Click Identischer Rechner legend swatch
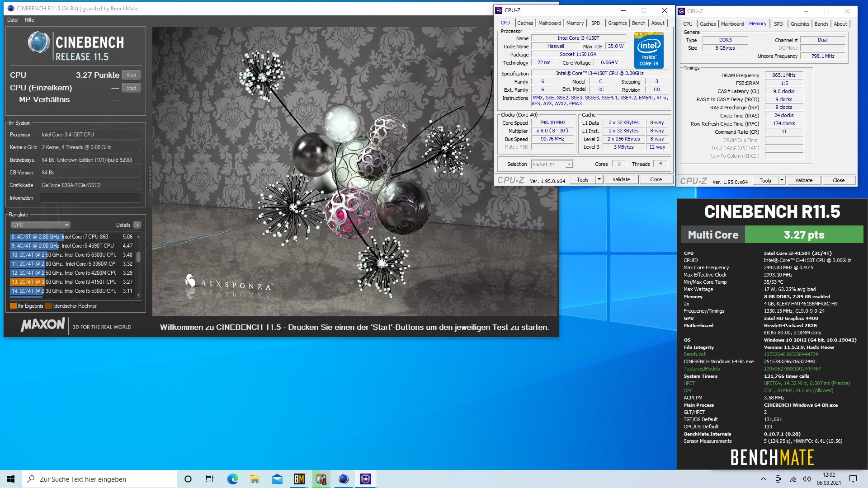 click(48, 306)
